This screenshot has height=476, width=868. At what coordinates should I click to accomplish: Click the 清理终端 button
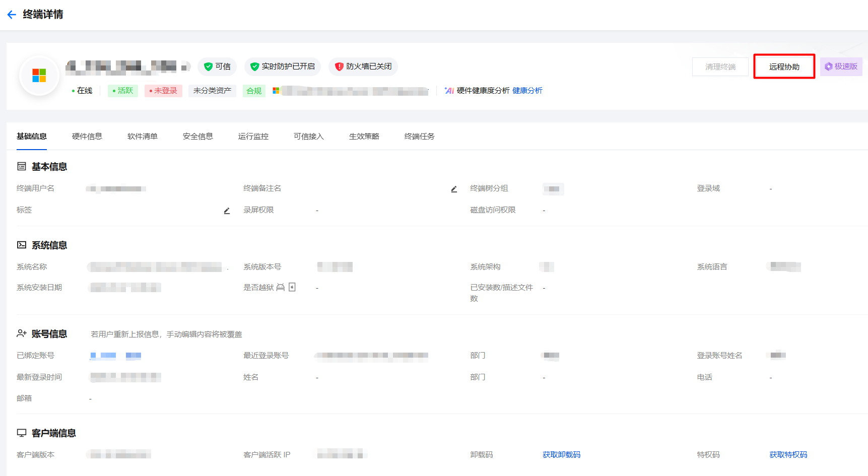click(720, 66)
